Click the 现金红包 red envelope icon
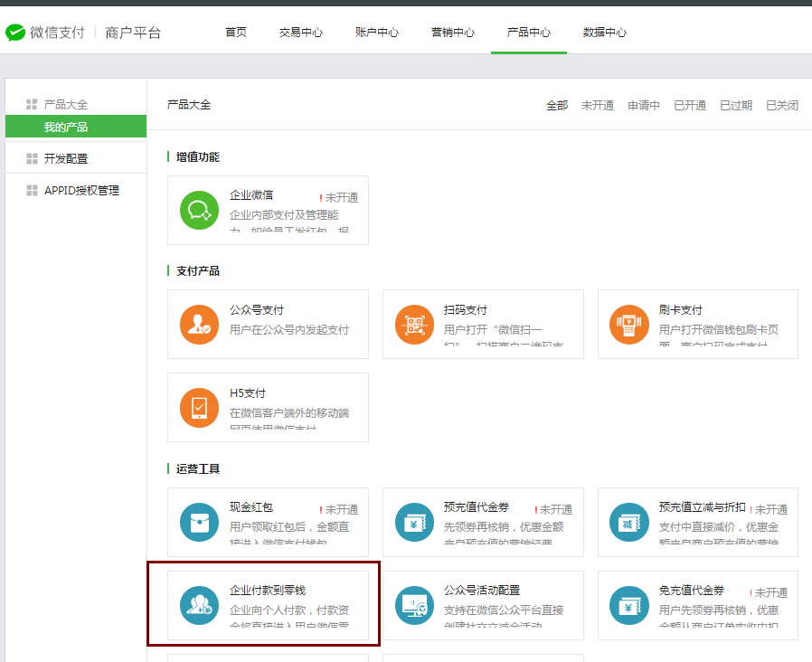This screenshot has height=662, width=812. click(199, 522)
